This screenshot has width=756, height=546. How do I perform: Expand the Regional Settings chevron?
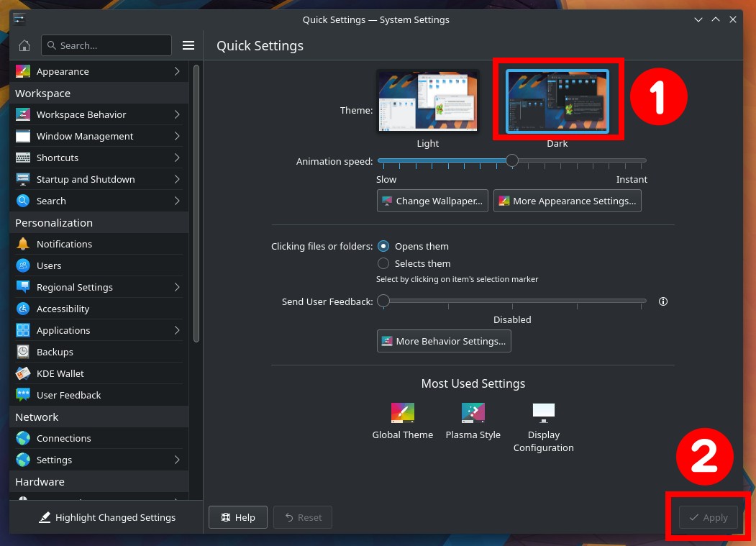click(177, 287)
